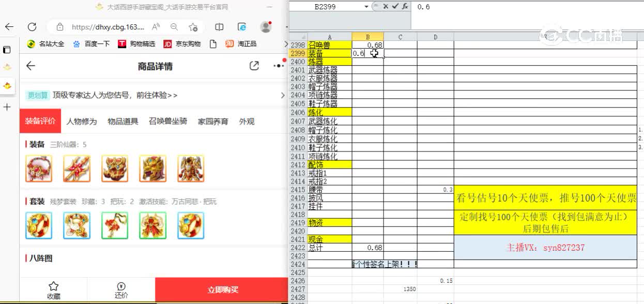This screenshot has width=644, height=304.
Task: Open the 购物精选 bookmark
Action: coord(137,44)
